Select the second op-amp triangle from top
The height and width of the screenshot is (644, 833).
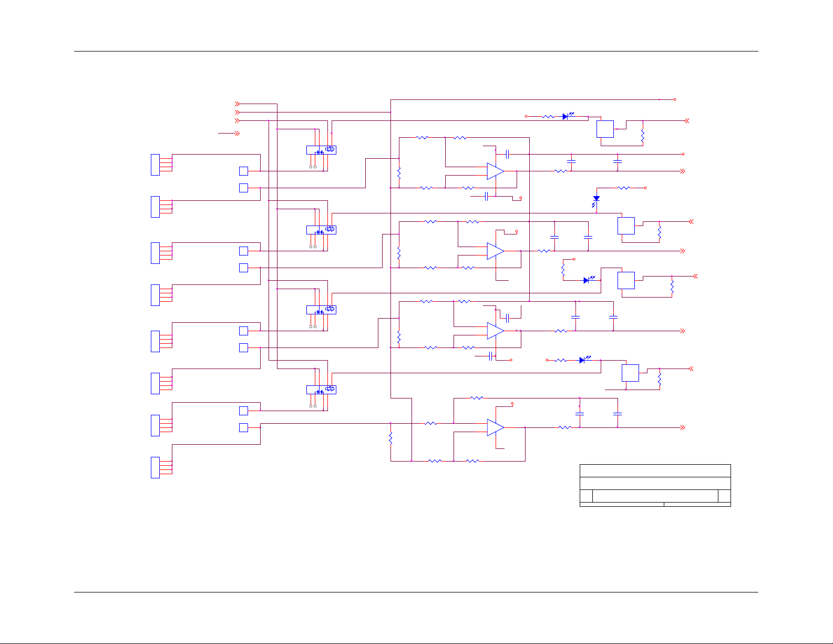pyautogui.click(x=495, y=251)
